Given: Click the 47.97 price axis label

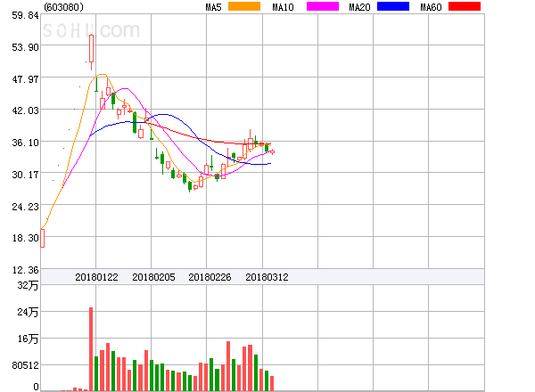Looking at the screenshot, I should (25, 79).
